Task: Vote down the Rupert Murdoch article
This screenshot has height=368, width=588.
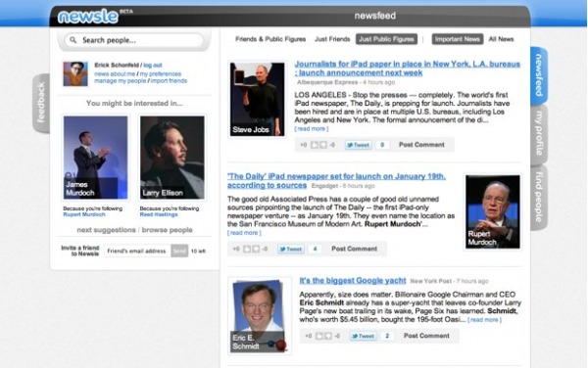Action: [x=256, y=249]
